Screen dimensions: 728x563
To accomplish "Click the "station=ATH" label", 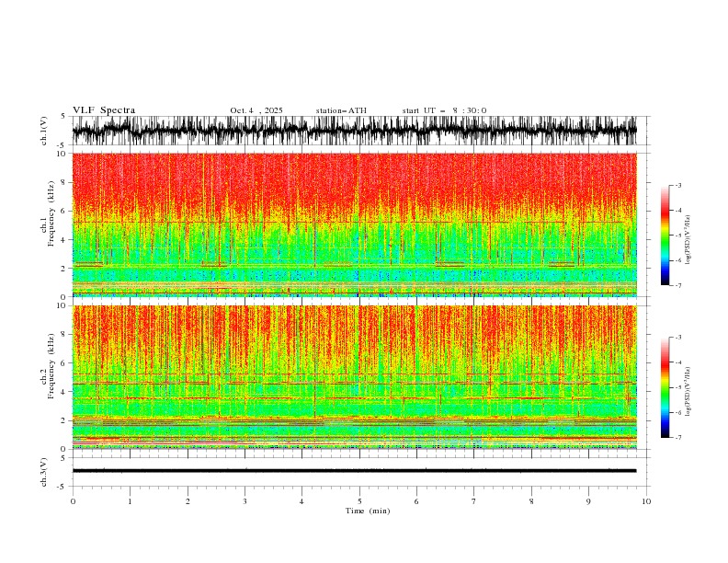I will point(341,110).
